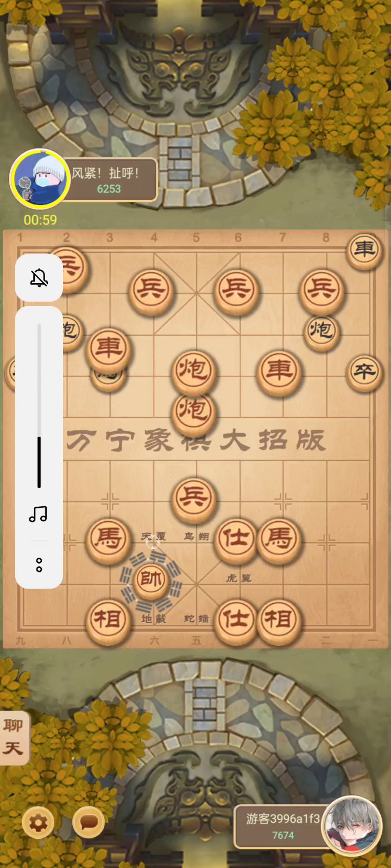Open the orange chat bubble icon

[x=89, y=823]
